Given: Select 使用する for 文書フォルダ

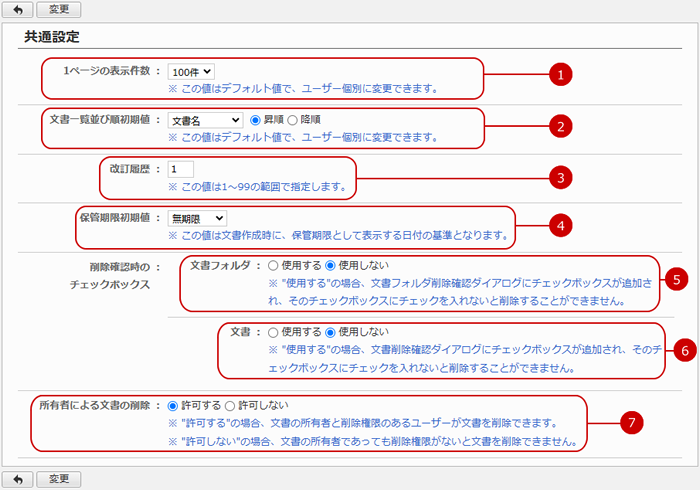Looking at the screenshot, I should [273, 266].
